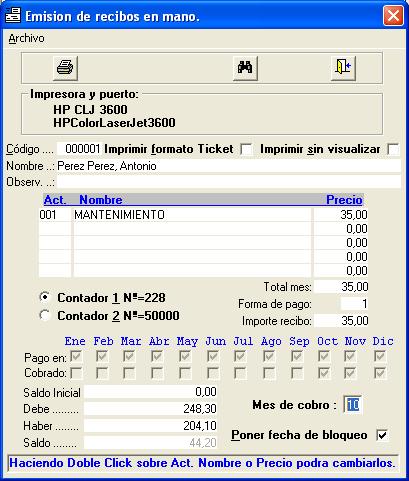Enable Imprimir formato Ticket checkbox
Viewport: 409px width, 481px height.
tap(246, 149)
